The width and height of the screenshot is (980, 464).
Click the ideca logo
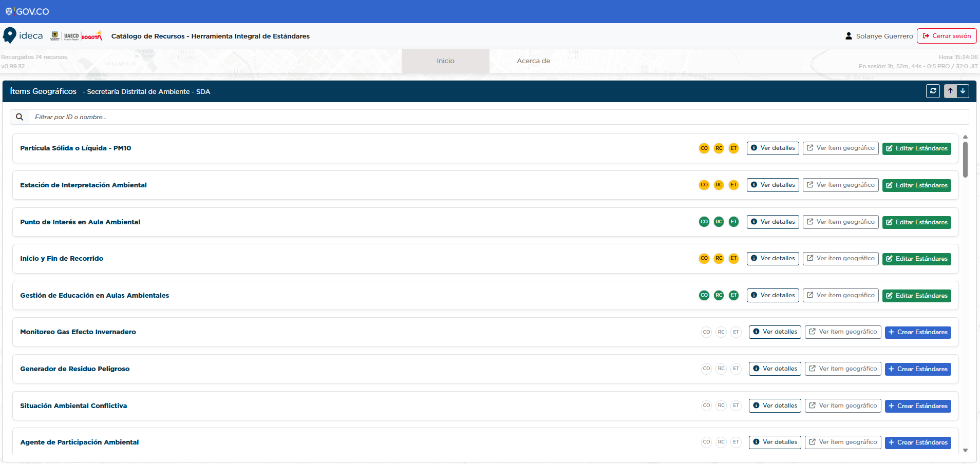click(x=23, y=35)
